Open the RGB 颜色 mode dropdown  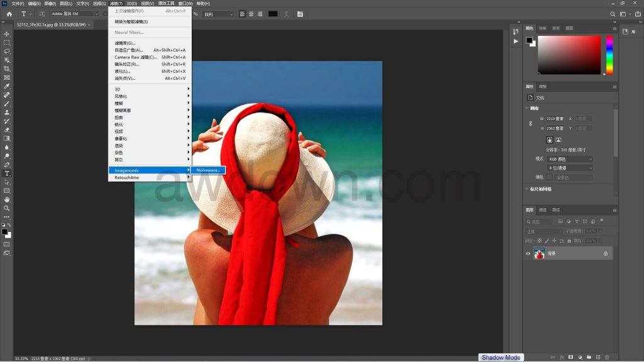(x=570, y=159)
